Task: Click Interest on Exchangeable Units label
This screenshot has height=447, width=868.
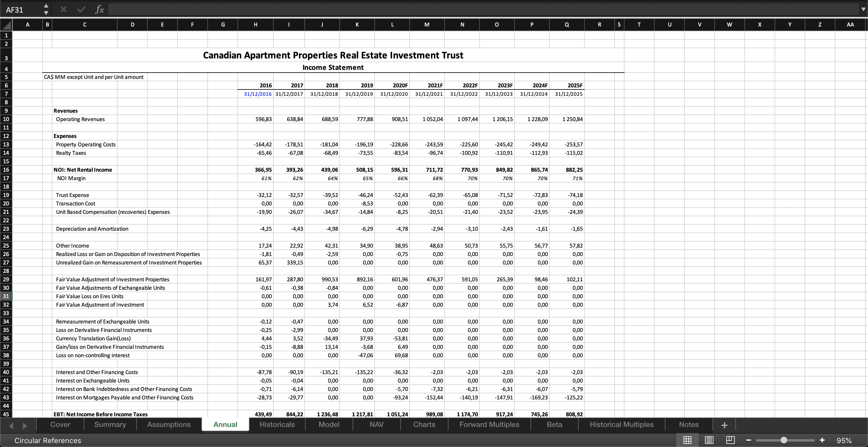Action: [93, 381]
